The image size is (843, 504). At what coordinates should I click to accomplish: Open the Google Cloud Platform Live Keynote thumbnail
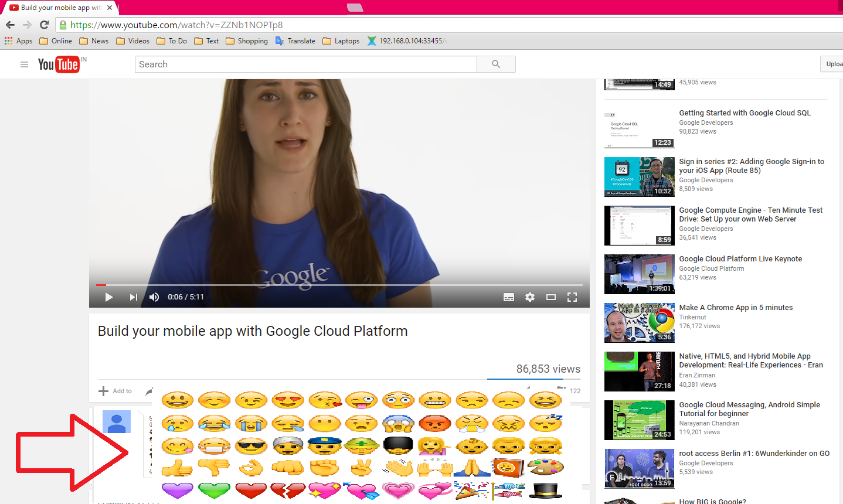639,274
